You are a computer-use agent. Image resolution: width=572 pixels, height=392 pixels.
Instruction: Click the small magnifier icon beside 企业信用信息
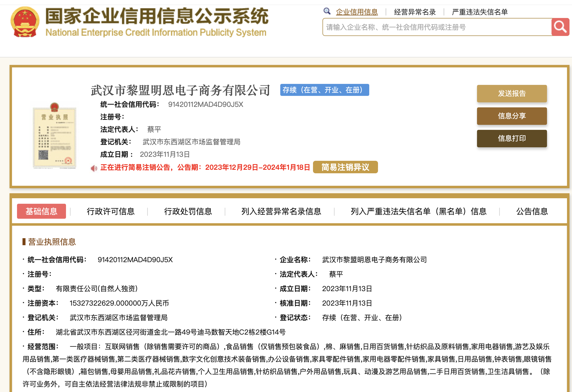(x=327, y=11)
